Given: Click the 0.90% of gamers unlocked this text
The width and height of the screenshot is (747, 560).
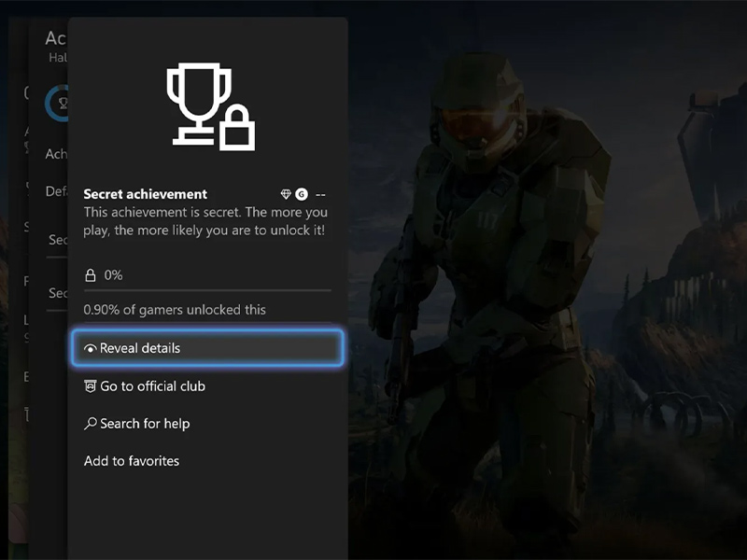Looking at the screenshot, I should point(175,310).
